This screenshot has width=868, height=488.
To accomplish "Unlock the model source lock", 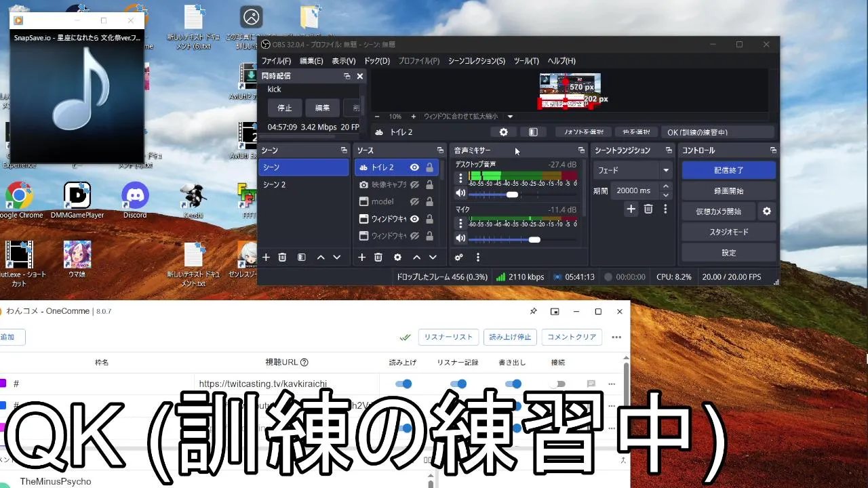I will coord(429,202).
